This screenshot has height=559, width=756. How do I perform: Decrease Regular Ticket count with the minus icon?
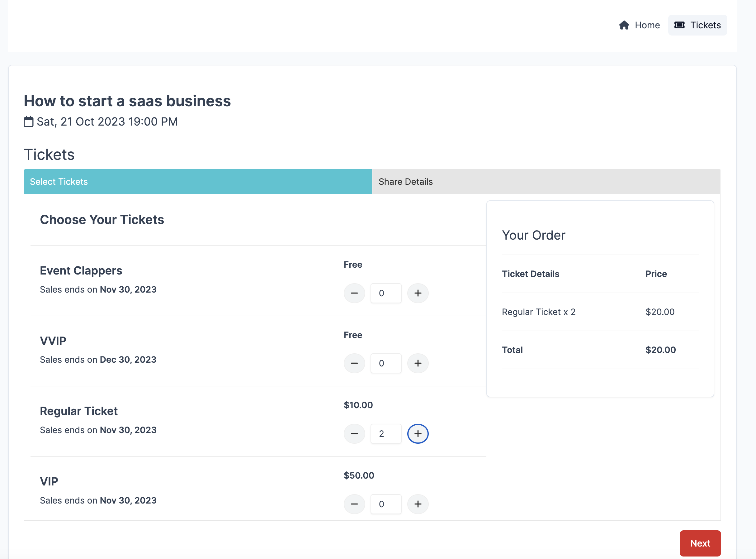pos(354,433)
